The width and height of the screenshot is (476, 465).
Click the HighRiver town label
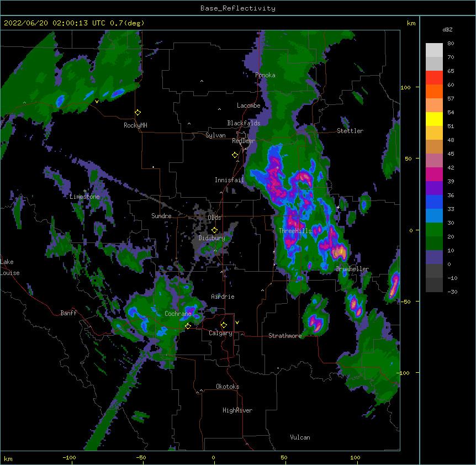point(237,410)
